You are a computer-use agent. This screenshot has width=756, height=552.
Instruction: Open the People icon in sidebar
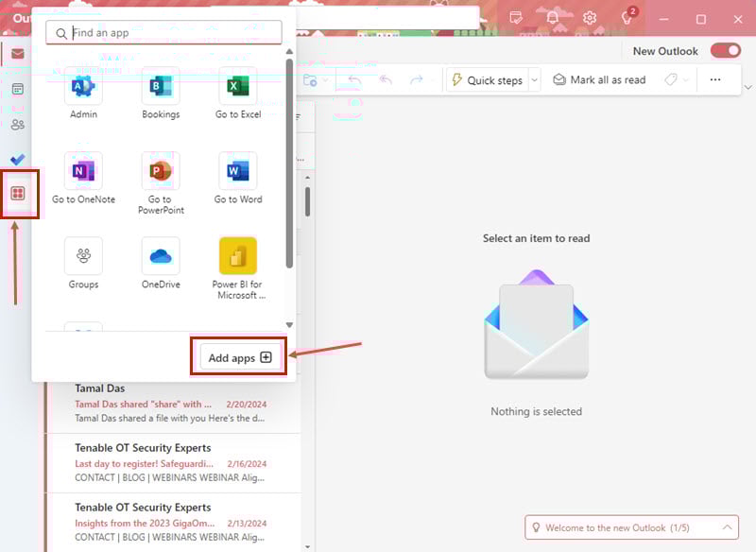pyautogui.click(x=18, y=125)
